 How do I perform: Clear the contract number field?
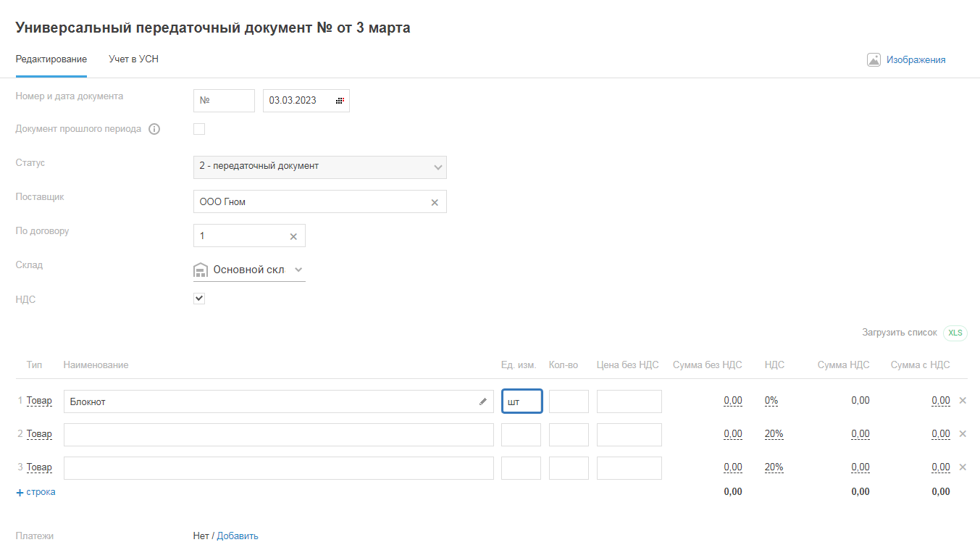click(293, 236)
